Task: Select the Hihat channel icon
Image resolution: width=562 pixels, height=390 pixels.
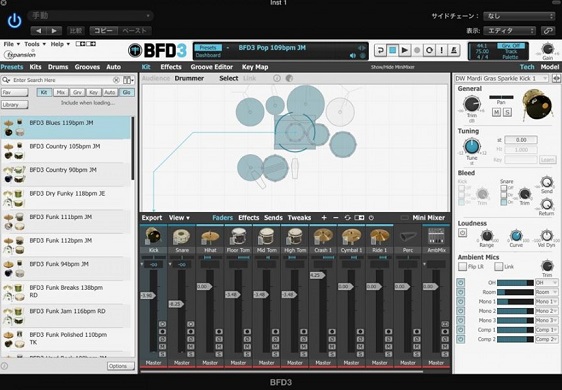Action: [210, 236]
